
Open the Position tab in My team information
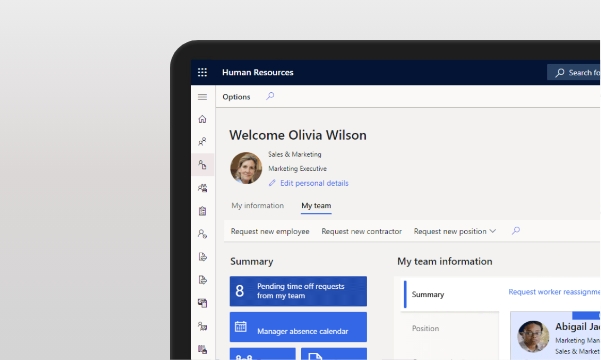[x=425, y=328]
